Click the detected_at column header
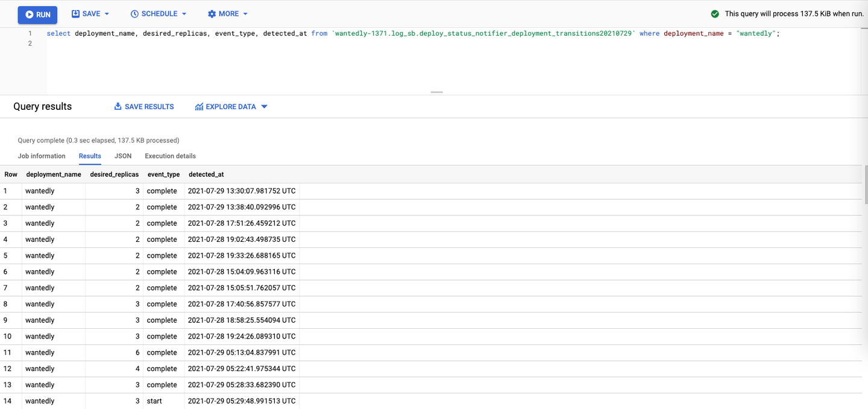This screenshot has width=868, height=409. [x=206, y=174]
